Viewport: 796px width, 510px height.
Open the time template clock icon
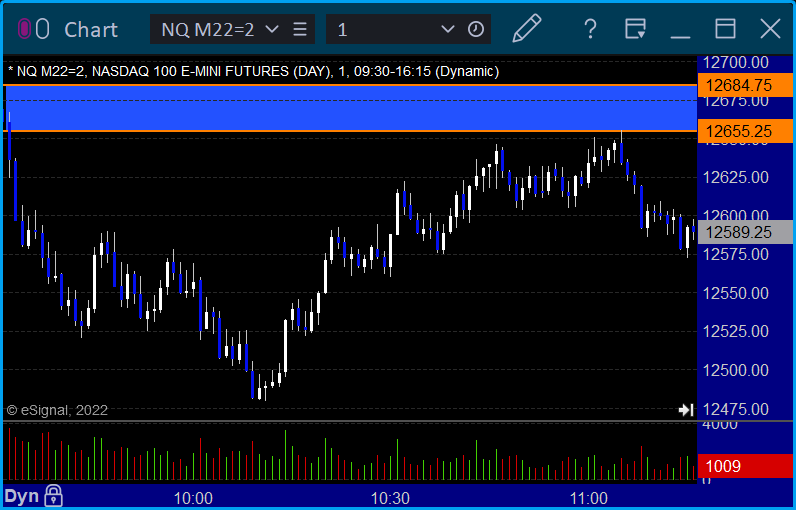[x=476, y=29]
